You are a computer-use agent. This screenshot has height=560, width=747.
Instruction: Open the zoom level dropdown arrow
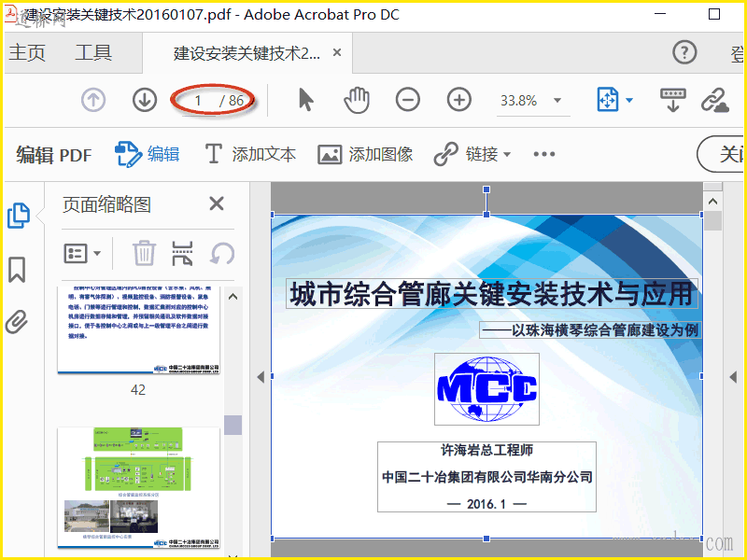tap(557, 101)
